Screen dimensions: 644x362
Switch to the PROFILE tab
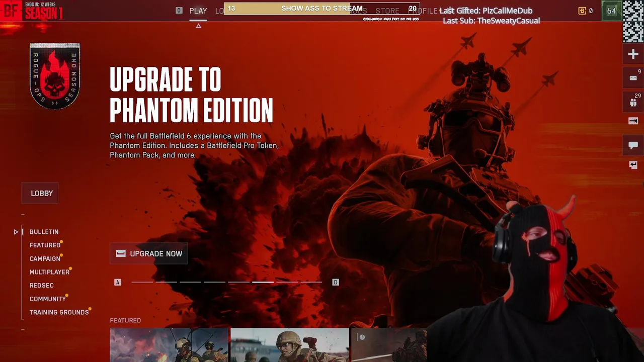(x=423, y=11)
